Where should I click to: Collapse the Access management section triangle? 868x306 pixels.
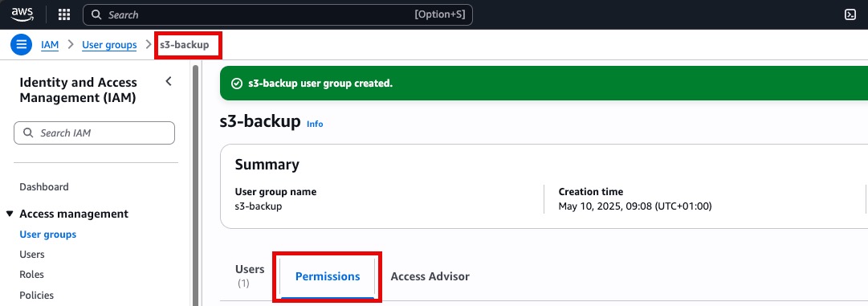click(10, 214)
